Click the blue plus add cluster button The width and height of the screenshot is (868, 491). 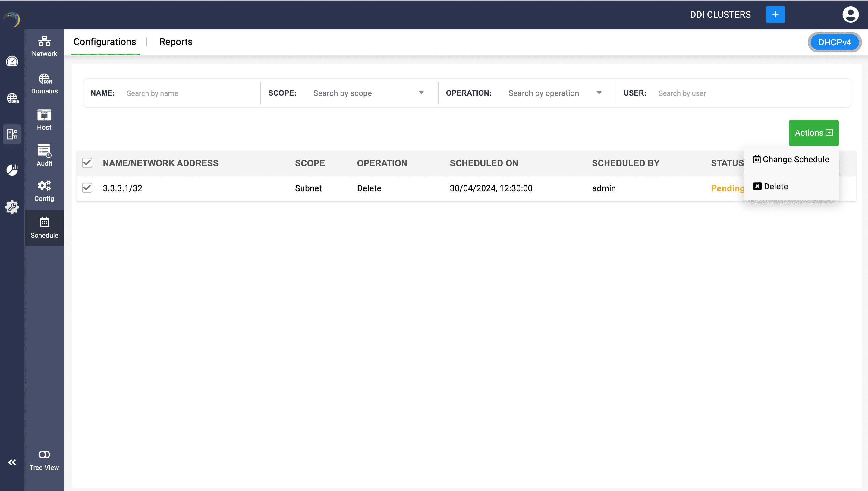(x=775, y=14)
